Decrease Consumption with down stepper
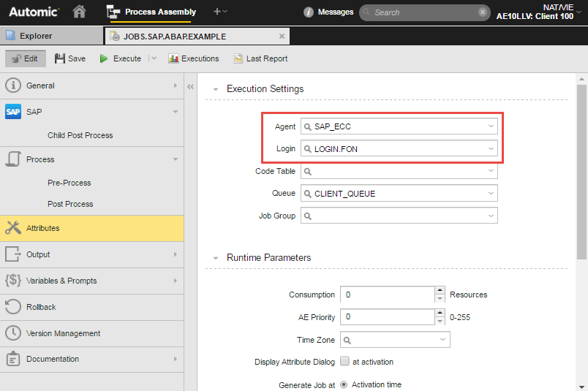 [440, 299]
